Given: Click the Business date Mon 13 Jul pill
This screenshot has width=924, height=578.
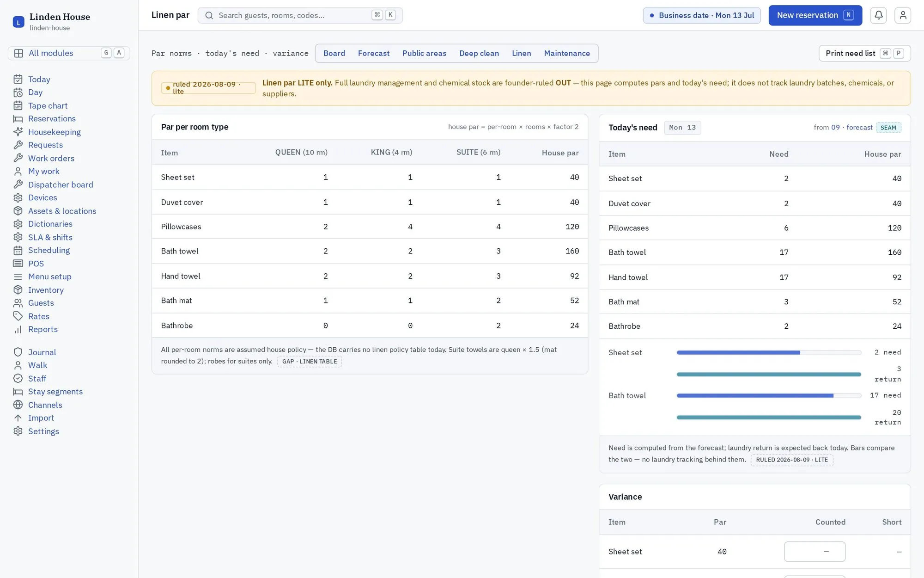Looking at the screenshot, I should pyautogui.click(x=701, y=15).
